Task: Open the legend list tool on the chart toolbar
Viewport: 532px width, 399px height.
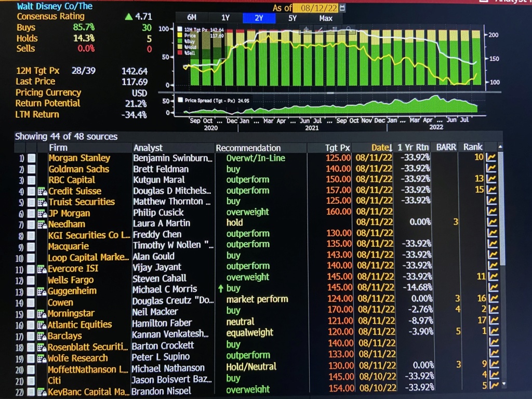Action: pos(335,30)
